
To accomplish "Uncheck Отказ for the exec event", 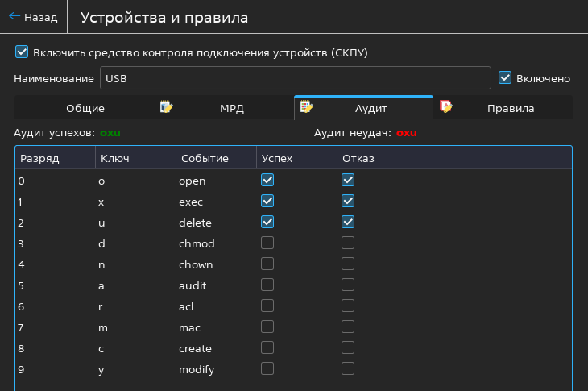I will (x=348, y=201).
